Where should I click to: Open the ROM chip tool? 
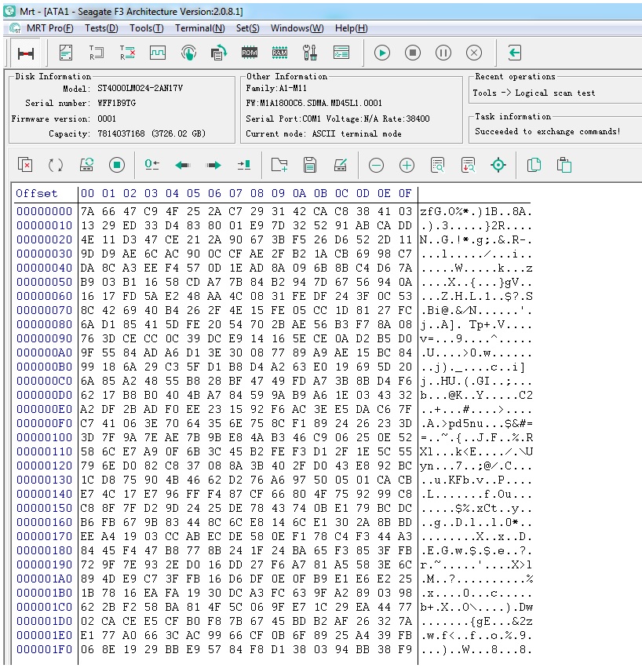point(250,53)
